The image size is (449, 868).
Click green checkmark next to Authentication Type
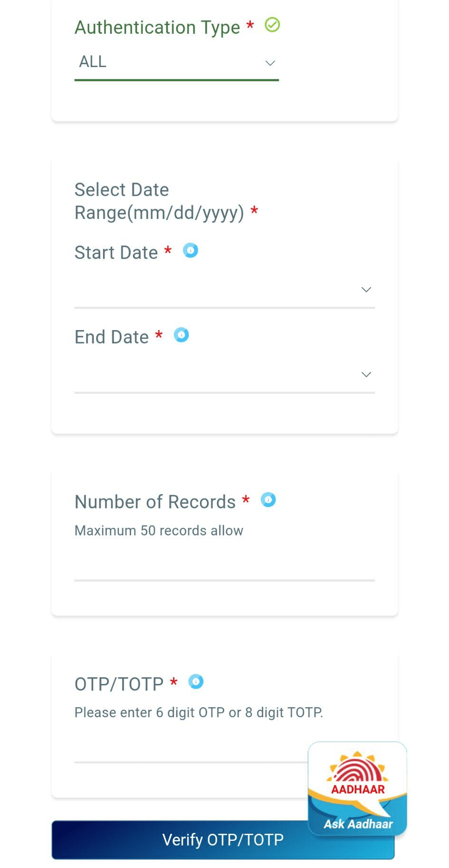272,25
